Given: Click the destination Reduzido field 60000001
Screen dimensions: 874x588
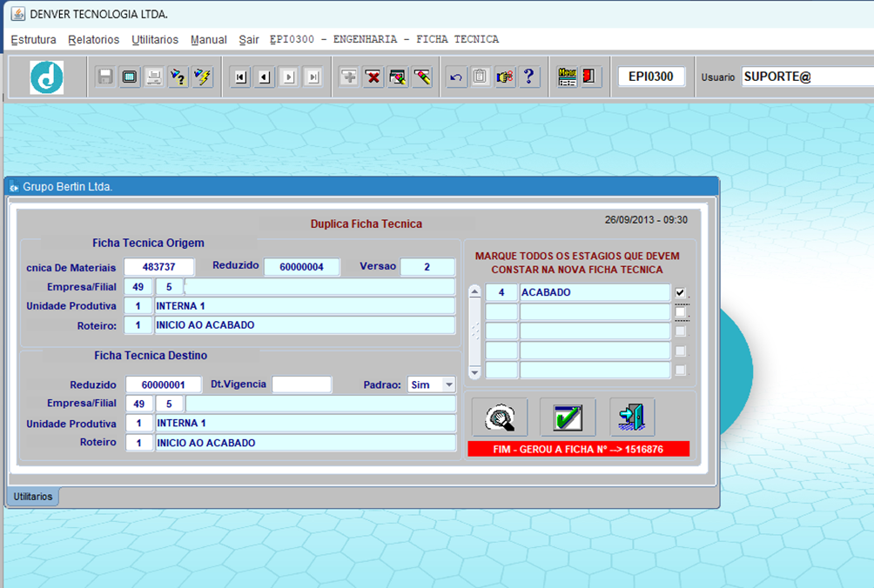Looking at the screenshot, I should (164, 384).
